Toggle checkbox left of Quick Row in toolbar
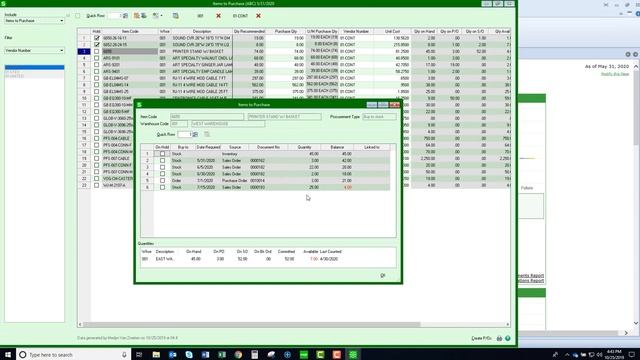 click(x=78, y=16)
